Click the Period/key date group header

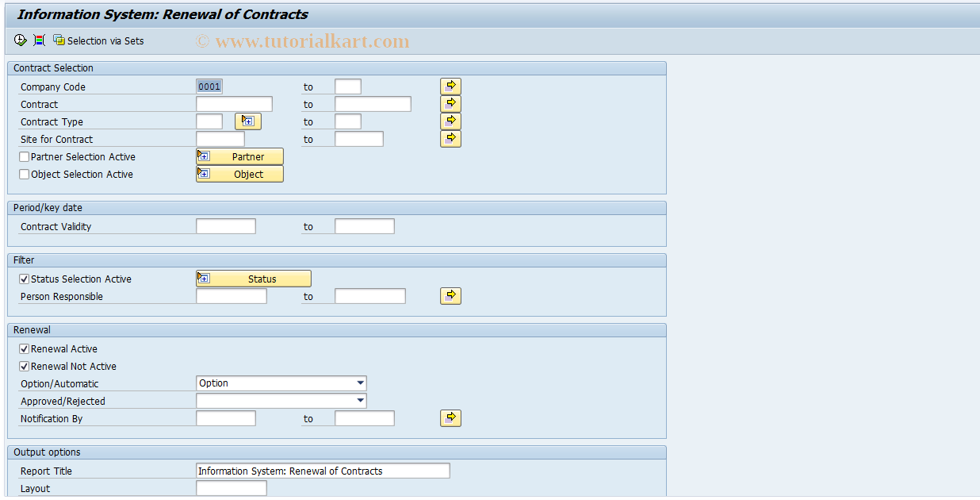pyautogui.click(x=337, y=208)
